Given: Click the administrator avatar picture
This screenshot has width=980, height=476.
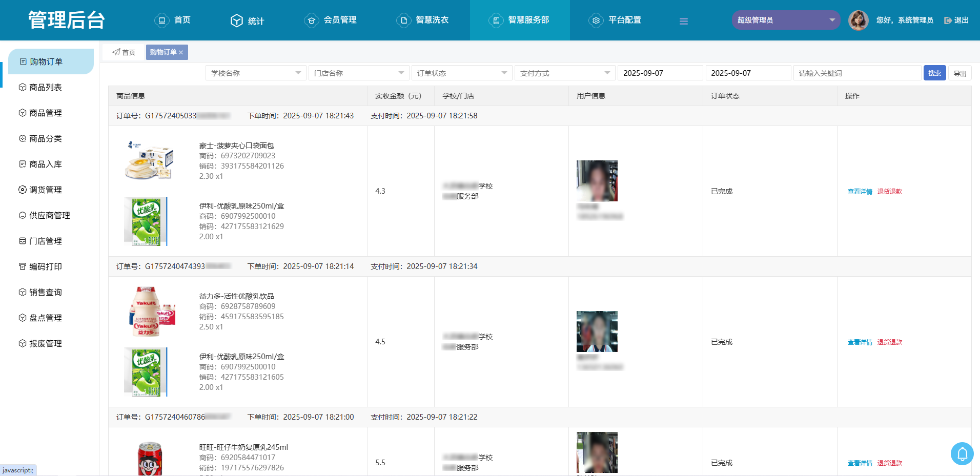Looking at the screenshot, I should coord(858,20).
